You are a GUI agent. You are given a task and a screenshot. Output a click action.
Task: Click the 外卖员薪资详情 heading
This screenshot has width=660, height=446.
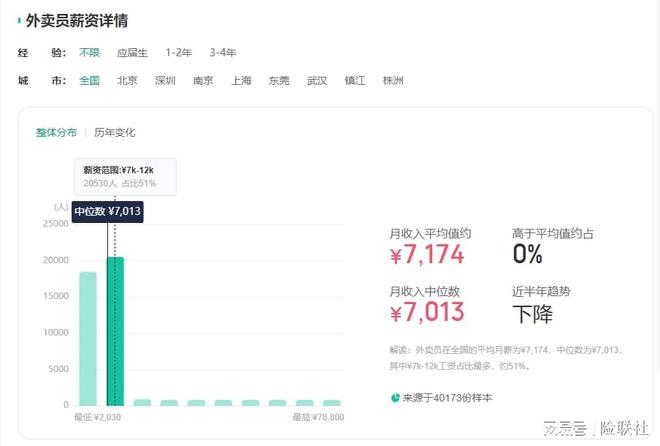(x=77, y=21)
